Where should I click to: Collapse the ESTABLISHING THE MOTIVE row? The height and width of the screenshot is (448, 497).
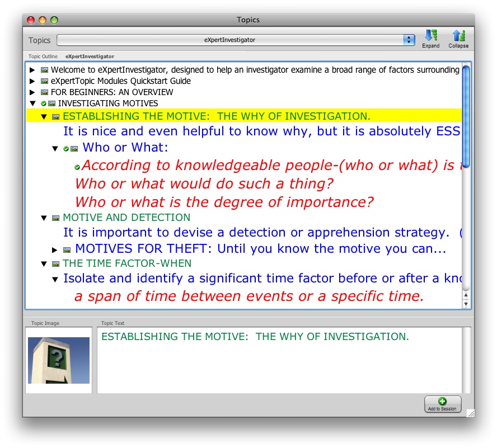pyautogui.click(x=44, y=116)
